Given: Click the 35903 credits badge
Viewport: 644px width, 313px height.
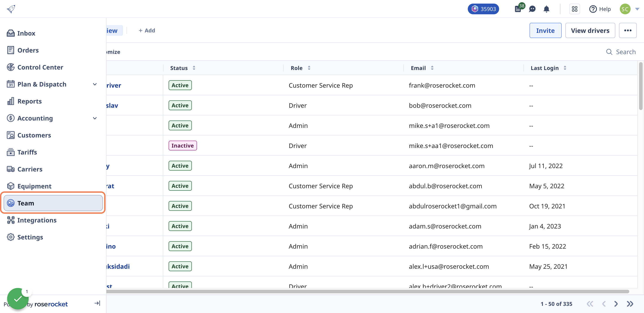Looking at the screenshot, I should point(483,9).
